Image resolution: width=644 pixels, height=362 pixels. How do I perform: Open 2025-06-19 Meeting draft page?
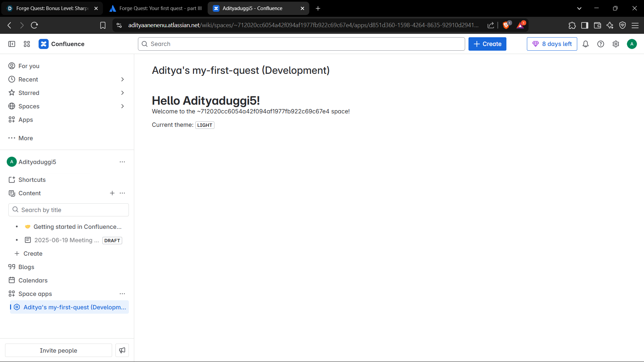click(x=66, y=240)
